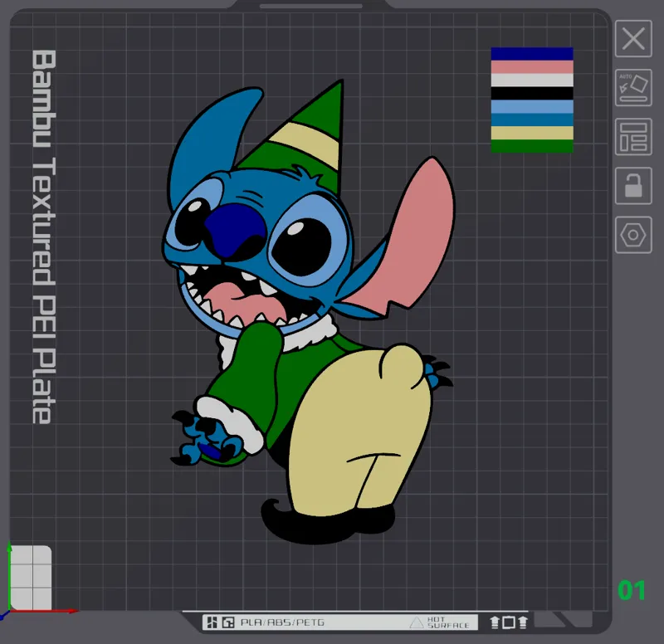Select the light gray color swatch
Viewport: 664px width, 644px height.
[532, 80]
